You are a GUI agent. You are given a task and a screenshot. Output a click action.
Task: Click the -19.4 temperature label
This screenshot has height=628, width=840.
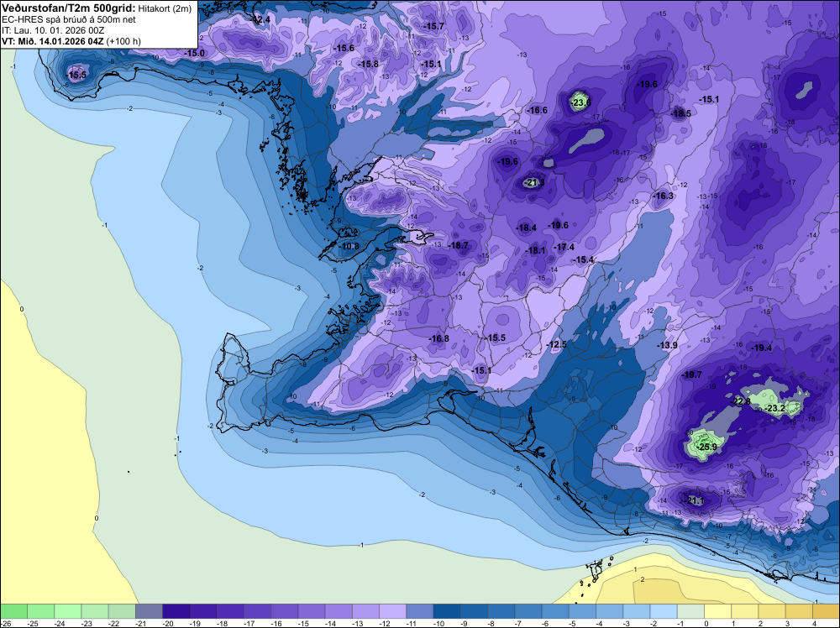[761, 348]
